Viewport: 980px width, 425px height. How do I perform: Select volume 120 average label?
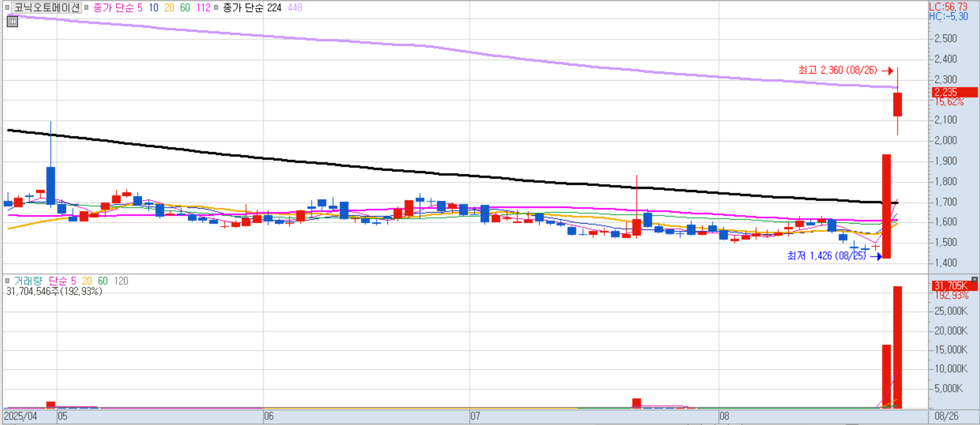(x=121, y=281)
